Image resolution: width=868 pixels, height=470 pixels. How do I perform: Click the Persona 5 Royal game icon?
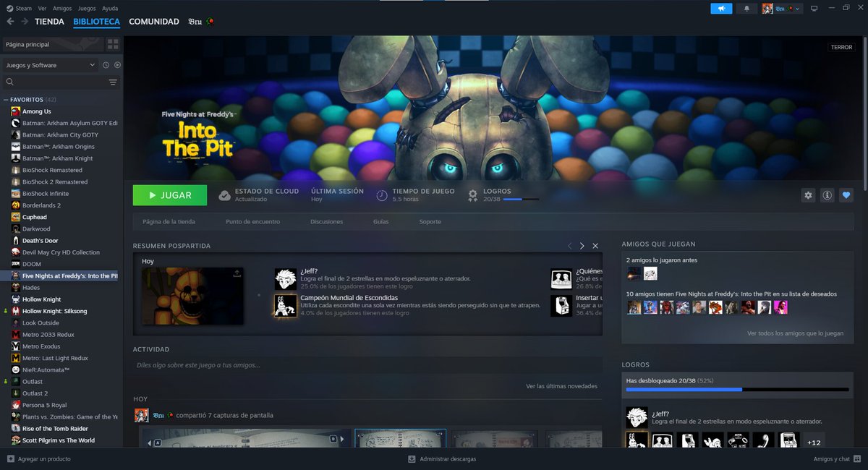click(x=15, y=405)
